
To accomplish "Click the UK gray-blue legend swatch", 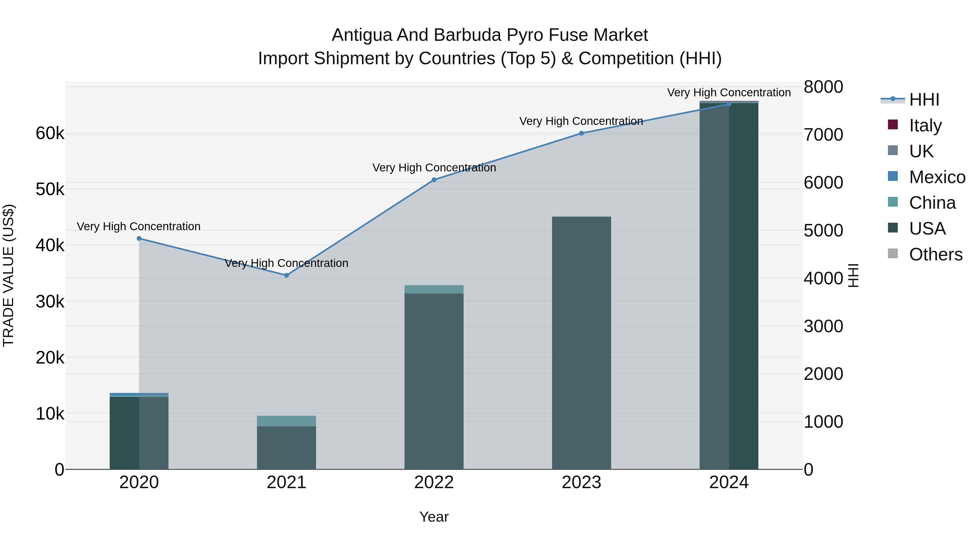I will click(x=893, y=150).
